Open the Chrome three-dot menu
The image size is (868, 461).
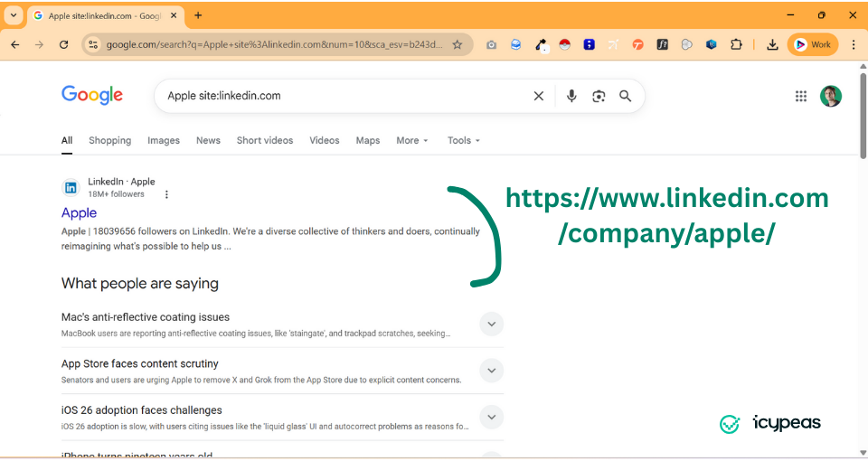point(854,45)
